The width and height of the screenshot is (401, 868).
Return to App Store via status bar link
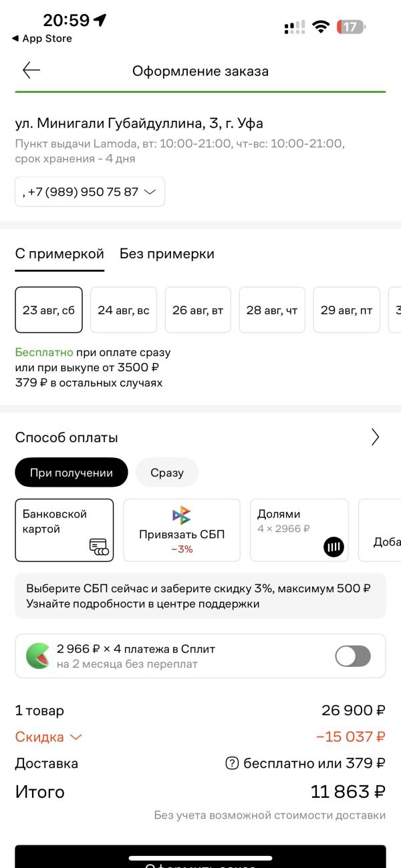tap(42, 39)
